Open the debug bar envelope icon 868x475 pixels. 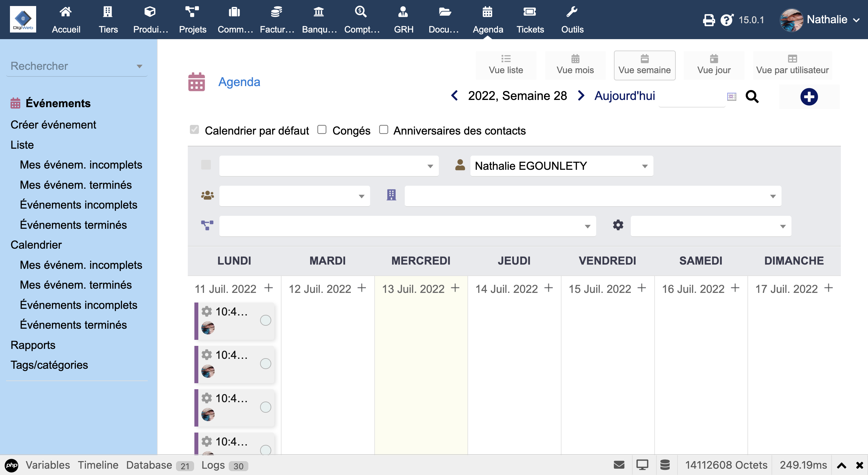619,465
